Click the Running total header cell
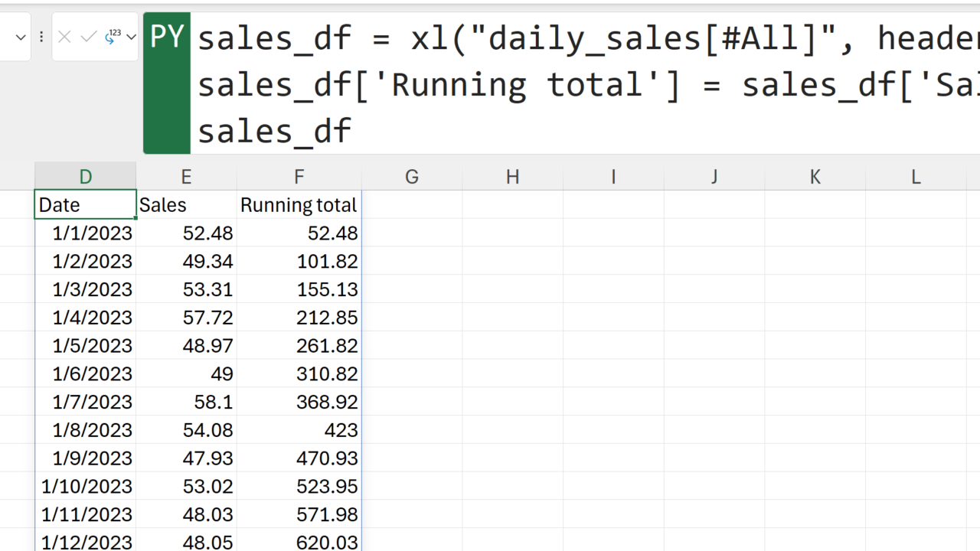The width and height of the screenshot is (980, 551). click(299, 205)
